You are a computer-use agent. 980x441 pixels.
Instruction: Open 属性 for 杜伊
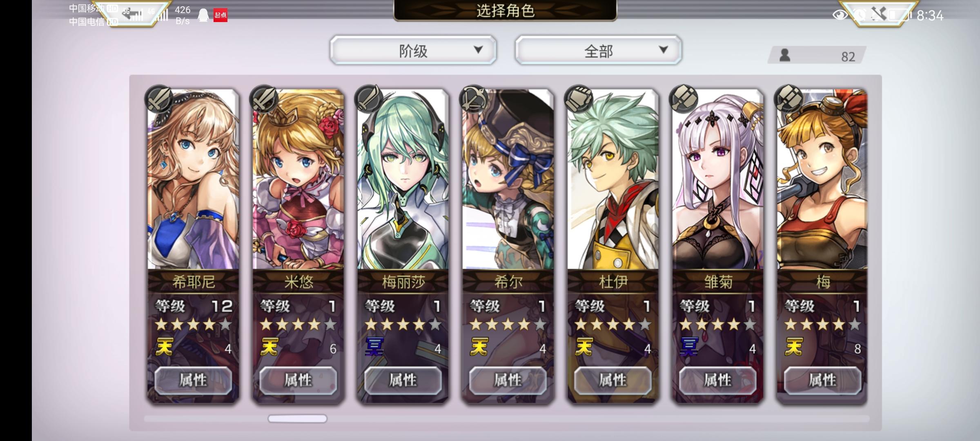[x=613, y=380]
